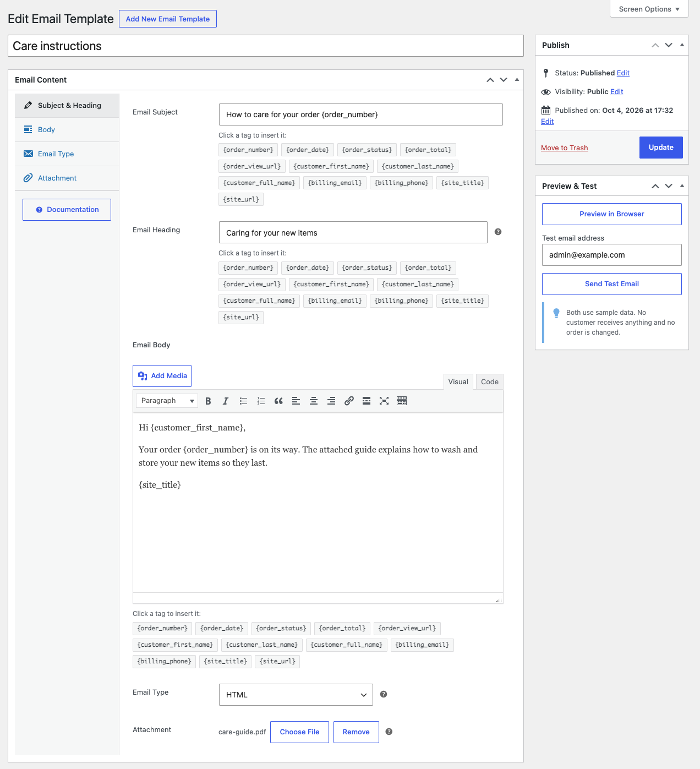This screenshot has height=769, width=700.
Task: Switch to the Body tab
Action: pyautogui.click(x=67, y=129)
